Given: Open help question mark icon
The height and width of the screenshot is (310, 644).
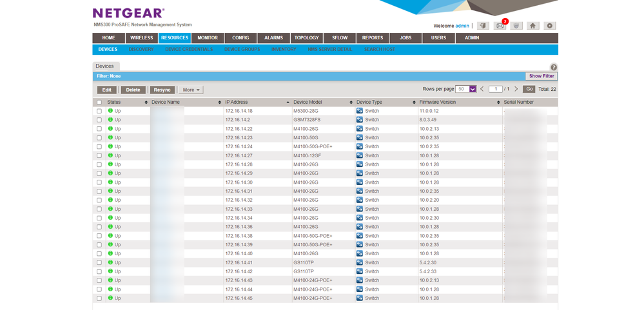Looking at the screenshot, I should tap(553, 67).
